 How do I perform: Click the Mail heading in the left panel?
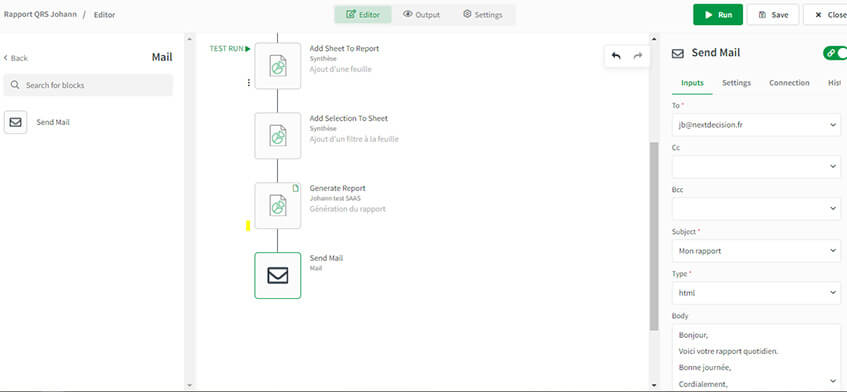(162, 57)
